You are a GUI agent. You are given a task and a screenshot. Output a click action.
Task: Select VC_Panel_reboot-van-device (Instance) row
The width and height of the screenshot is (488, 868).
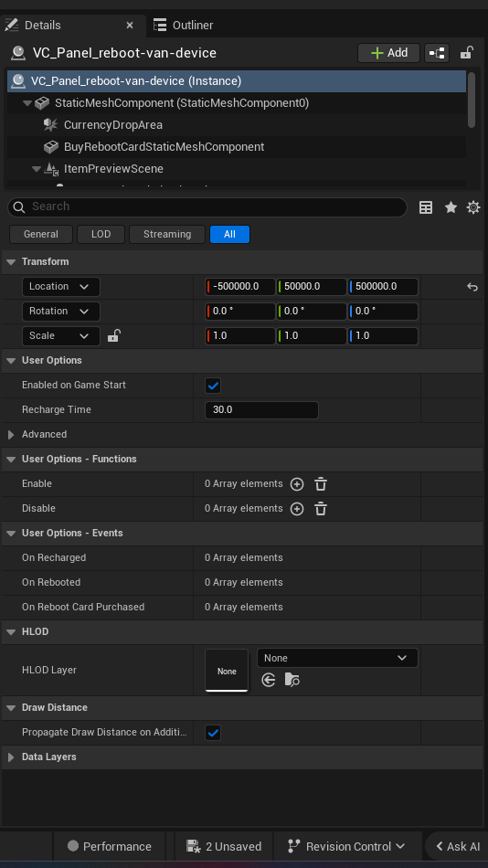[237, 81]
